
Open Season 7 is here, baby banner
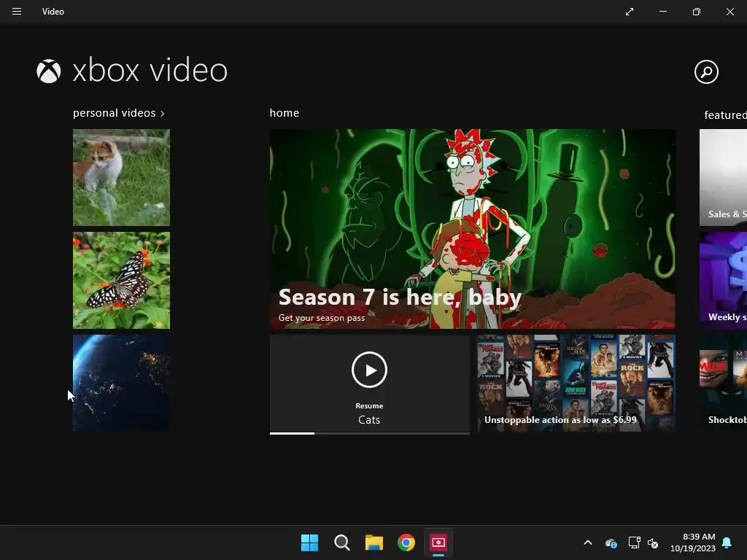point(472,229)
